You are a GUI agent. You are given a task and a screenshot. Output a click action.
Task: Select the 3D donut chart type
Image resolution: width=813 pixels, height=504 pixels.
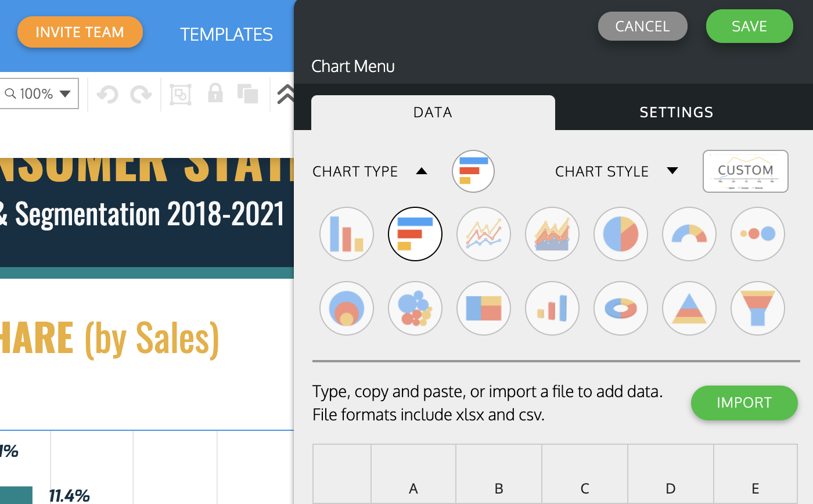tap(621, 308)
